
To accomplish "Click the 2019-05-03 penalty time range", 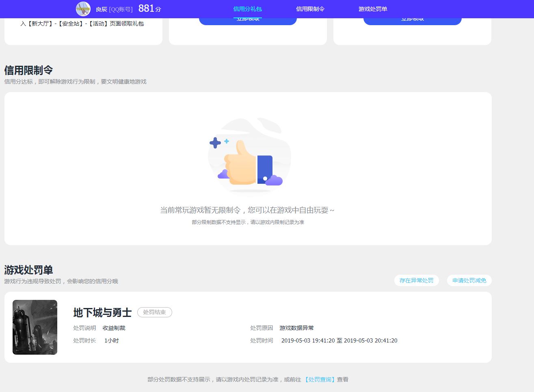I will pyautogui.click(x=339, y=340).
